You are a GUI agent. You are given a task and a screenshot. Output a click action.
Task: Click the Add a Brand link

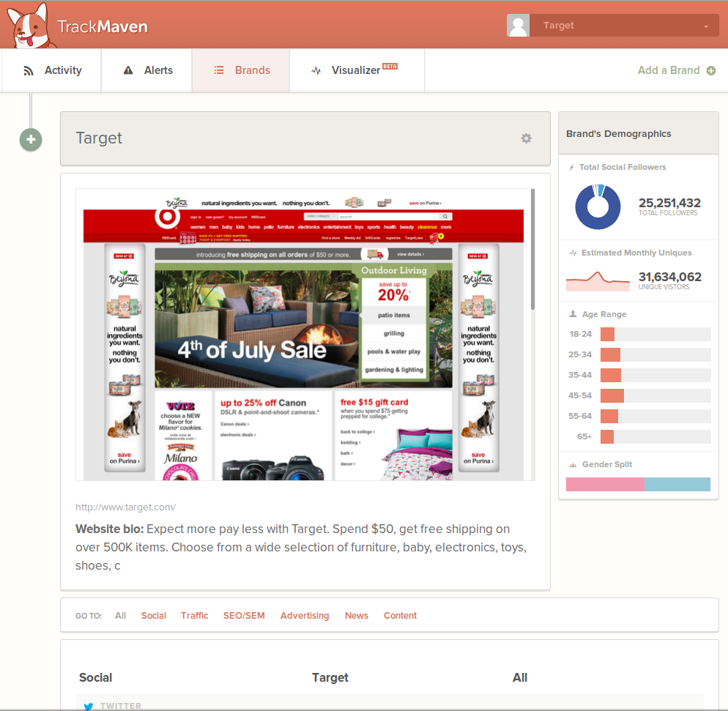(669, 70)
